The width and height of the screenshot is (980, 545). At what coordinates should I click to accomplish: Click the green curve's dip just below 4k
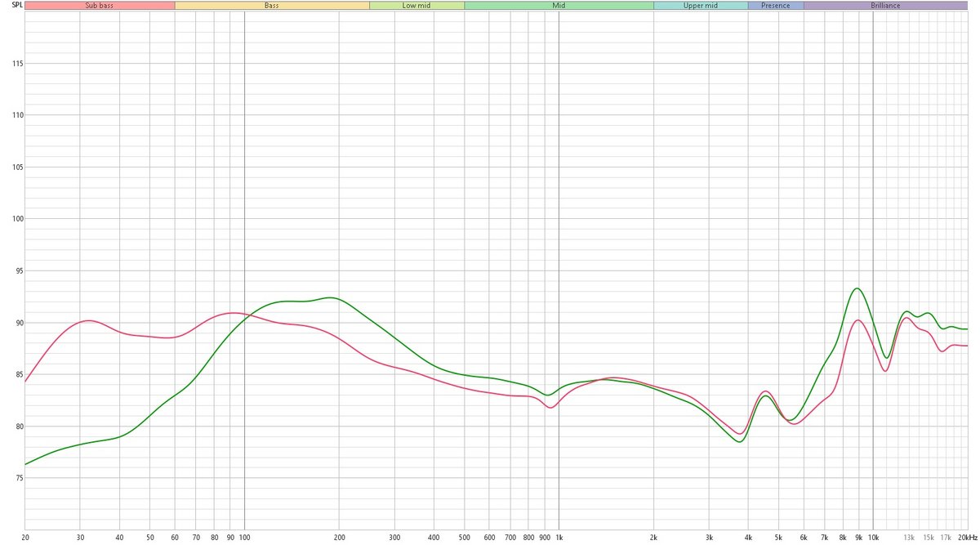click(x=739, y=442)
